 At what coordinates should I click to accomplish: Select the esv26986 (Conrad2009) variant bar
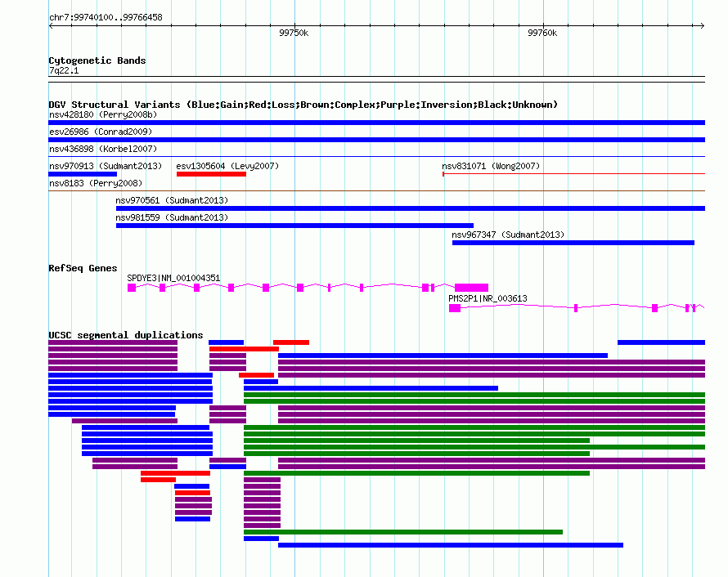pos(376,140)
